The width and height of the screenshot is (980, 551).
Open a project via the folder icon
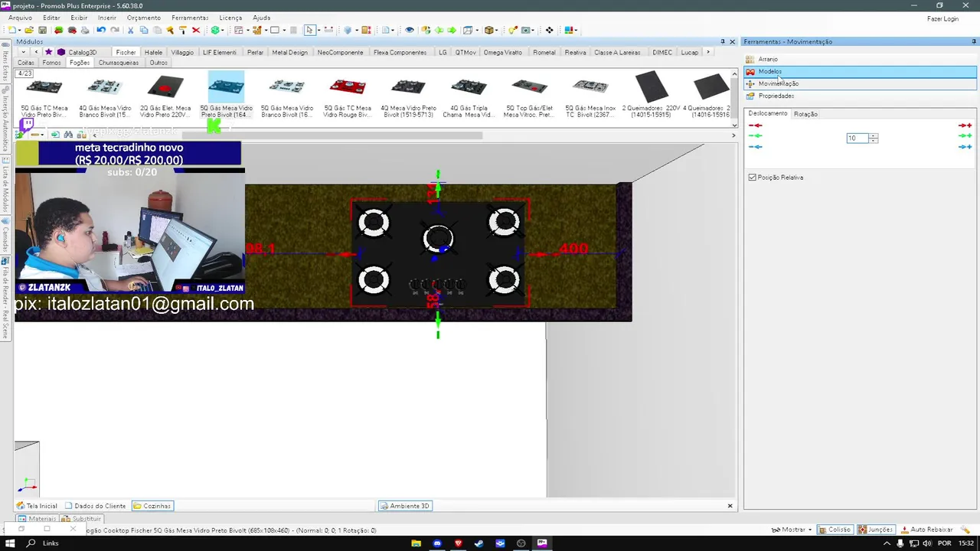pyautogui.click(x=29, y=31)
